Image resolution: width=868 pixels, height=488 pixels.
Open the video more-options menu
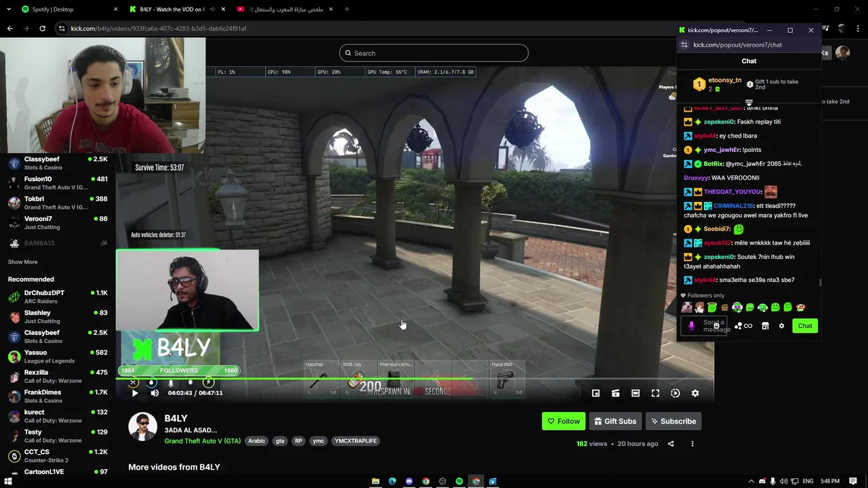pos(692,444)
